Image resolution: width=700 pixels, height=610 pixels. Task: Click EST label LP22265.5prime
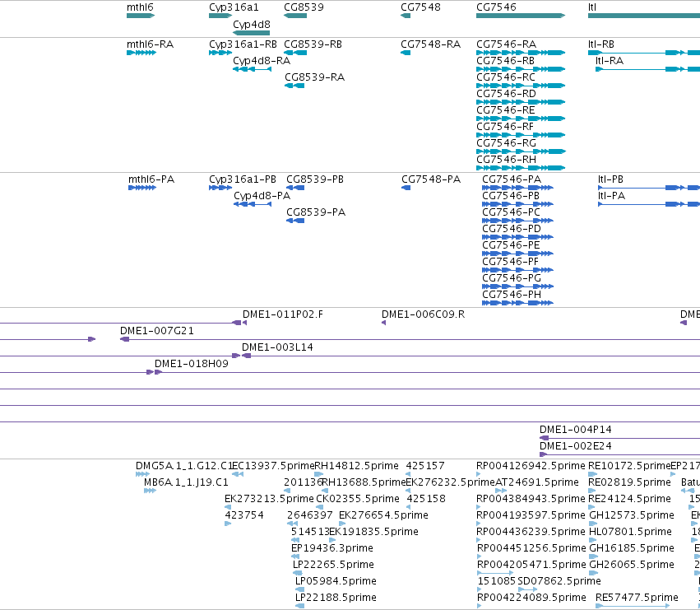(333, 565)
